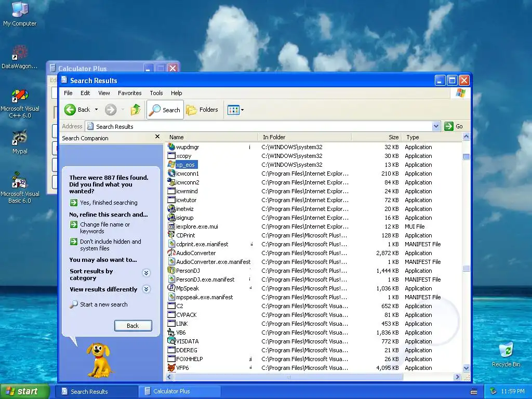Sort by the Size column header
This screenshot has width=532, height=399.
(376, 137)
